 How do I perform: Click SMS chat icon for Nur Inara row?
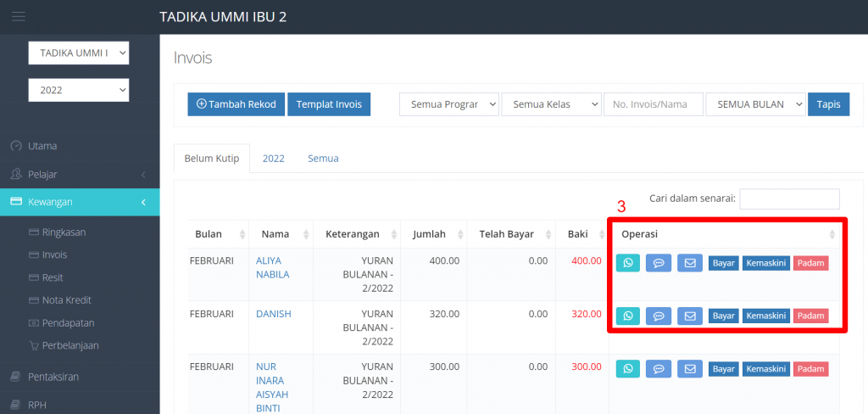(659, 369)
